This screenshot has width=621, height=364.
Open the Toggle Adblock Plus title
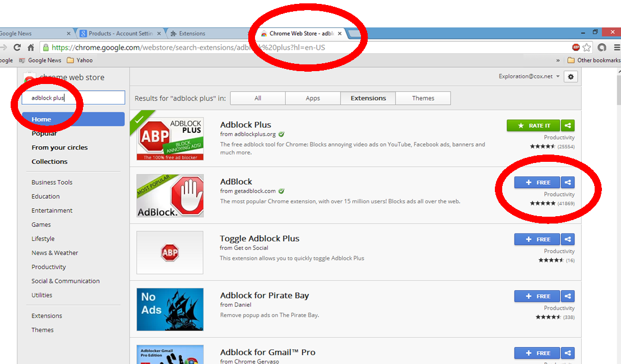click(260, 239)
